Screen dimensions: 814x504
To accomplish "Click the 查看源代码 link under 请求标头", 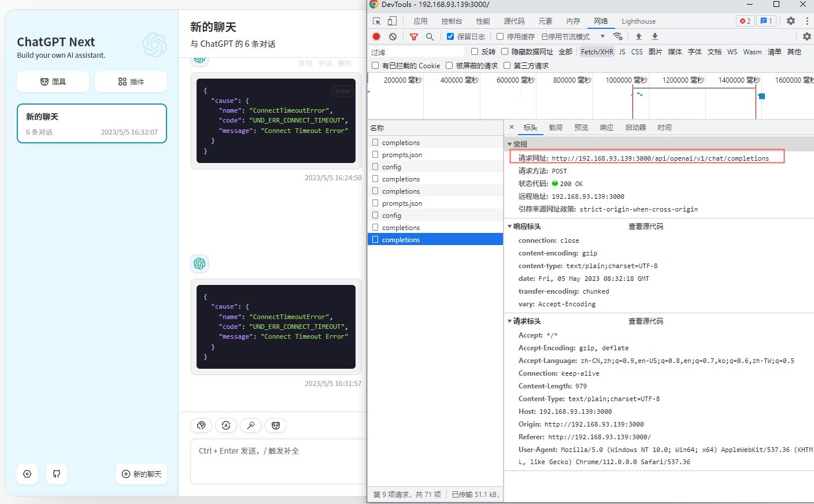I will click(x=646, y=321).
